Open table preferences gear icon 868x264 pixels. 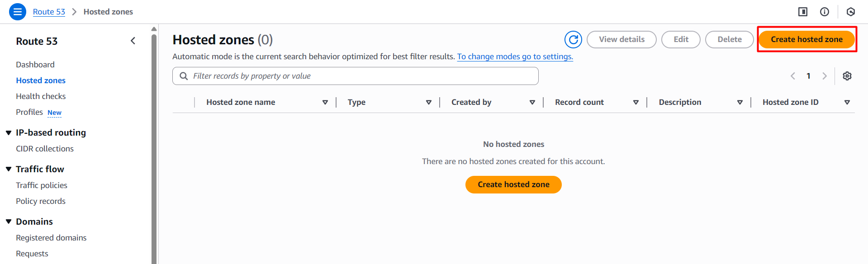pos(847,76)
